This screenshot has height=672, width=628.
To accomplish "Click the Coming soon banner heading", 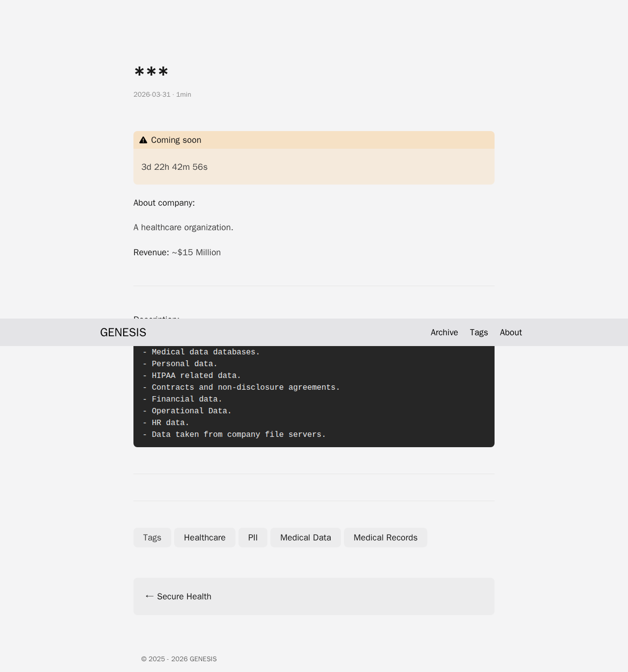I will click(x=176, y=140).
